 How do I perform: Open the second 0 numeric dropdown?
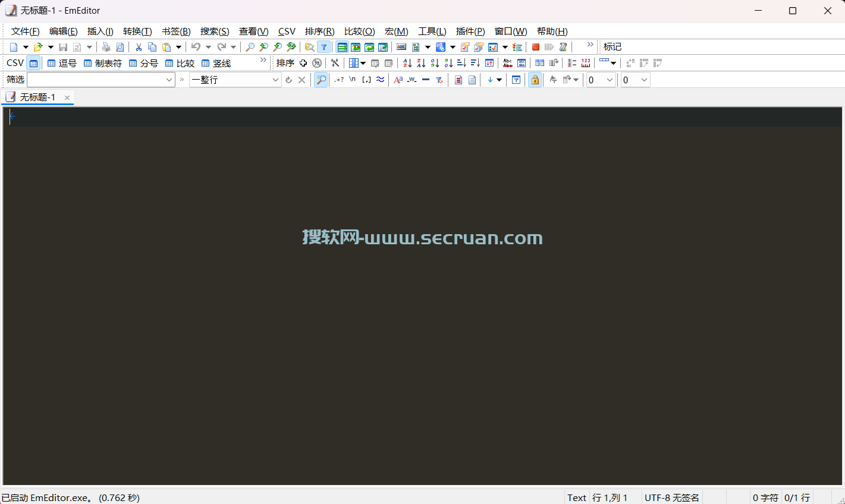(x=644, y=80)
